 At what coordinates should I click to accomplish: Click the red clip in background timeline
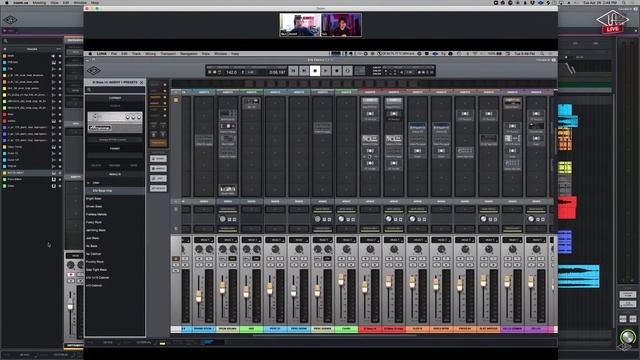click(x=567, y=207)
